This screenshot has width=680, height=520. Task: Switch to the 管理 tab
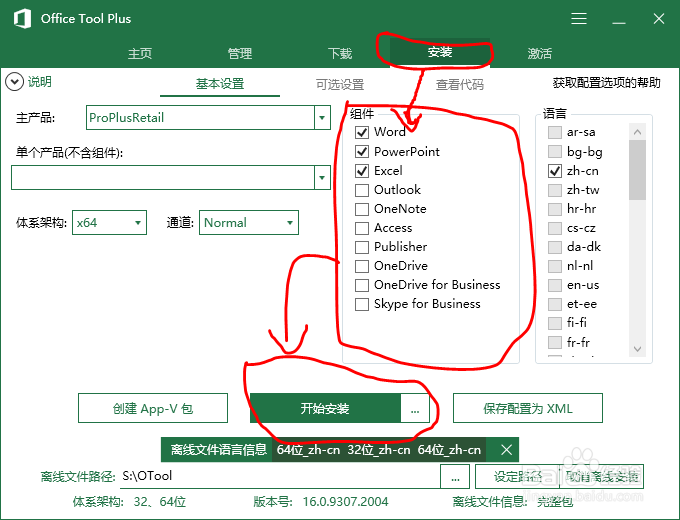[x=240, y=53]
